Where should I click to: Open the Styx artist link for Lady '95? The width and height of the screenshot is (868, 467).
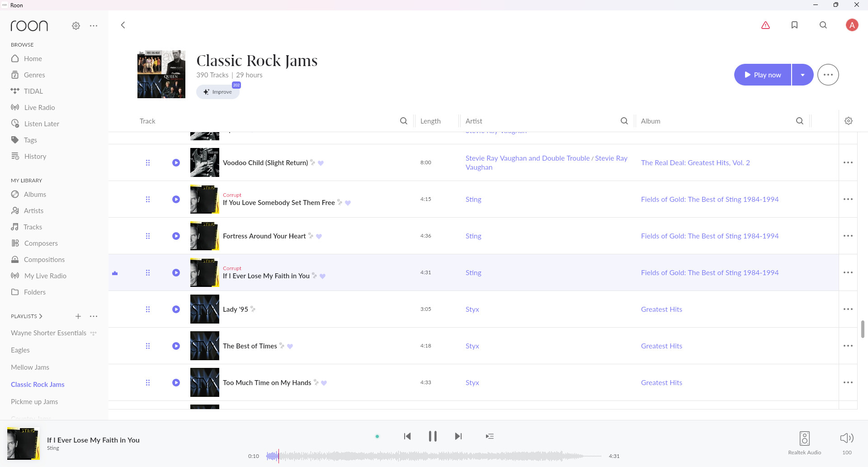pyautogui.click(x=472, y=309)
